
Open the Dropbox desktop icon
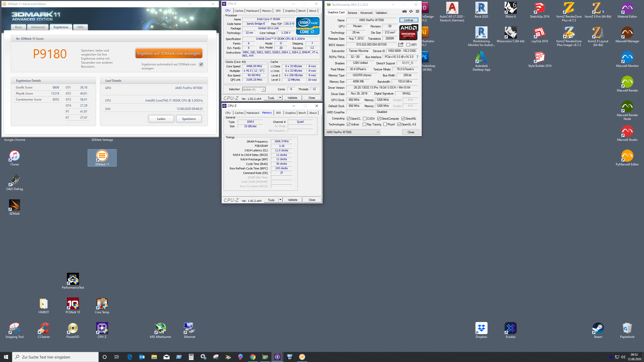coord(481,330)
